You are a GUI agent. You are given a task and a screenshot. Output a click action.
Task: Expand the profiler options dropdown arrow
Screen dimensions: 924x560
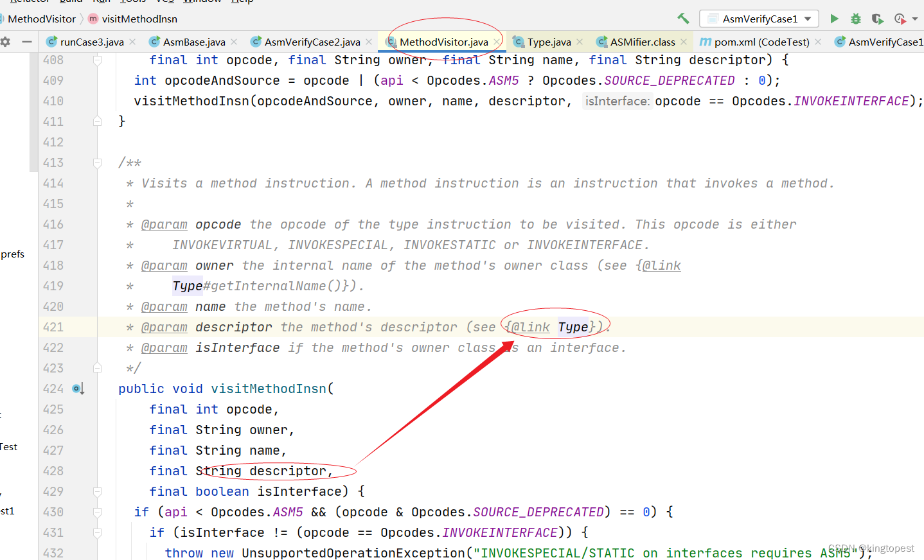[915, 18]
